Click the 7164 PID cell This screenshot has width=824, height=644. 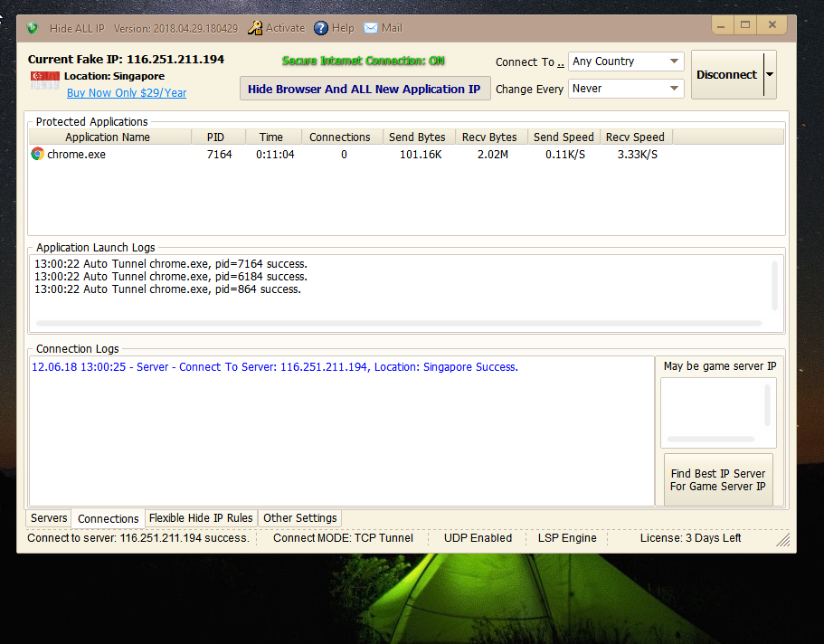[x=219, y=154]
